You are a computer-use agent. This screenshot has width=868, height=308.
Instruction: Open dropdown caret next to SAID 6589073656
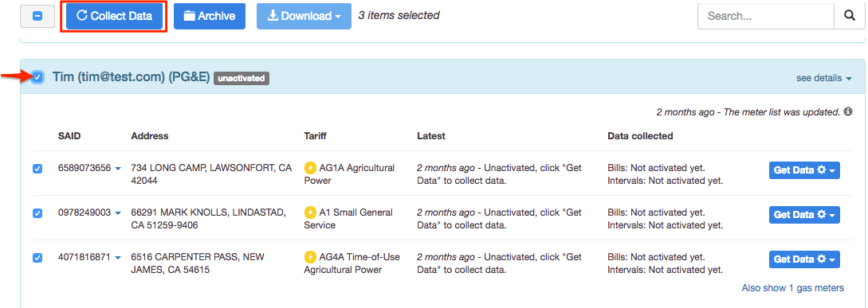coord(118,168)
